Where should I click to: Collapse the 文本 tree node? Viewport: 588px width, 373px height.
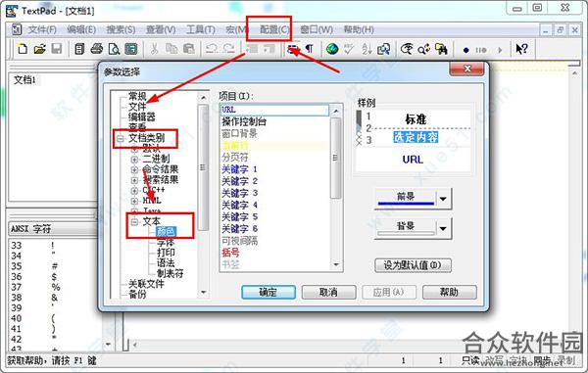[x=134, y=221]
